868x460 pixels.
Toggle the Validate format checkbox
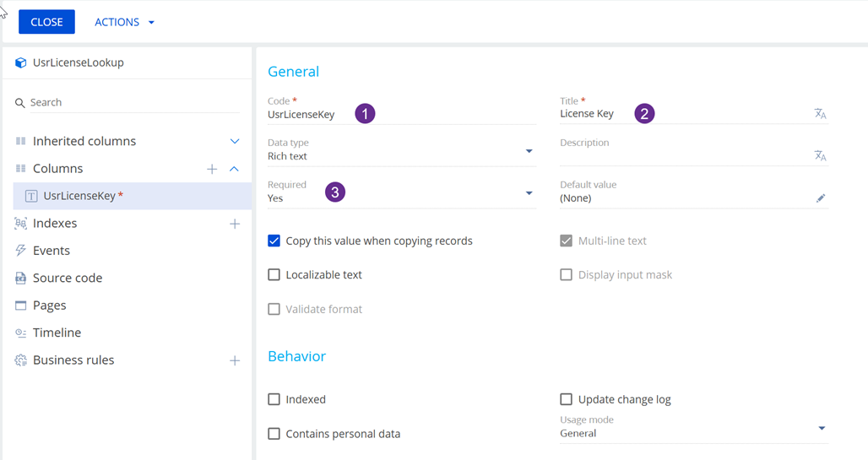[274, 309]
